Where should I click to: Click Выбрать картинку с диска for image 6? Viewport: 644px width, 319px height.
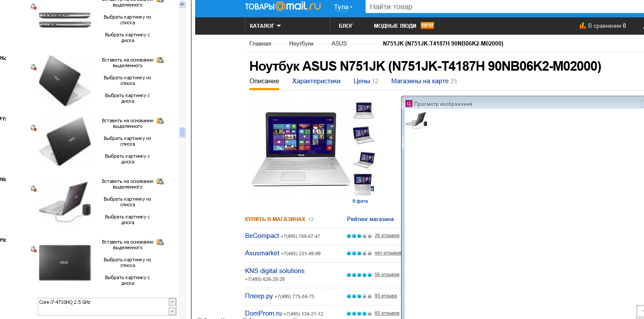coord(127,98)
